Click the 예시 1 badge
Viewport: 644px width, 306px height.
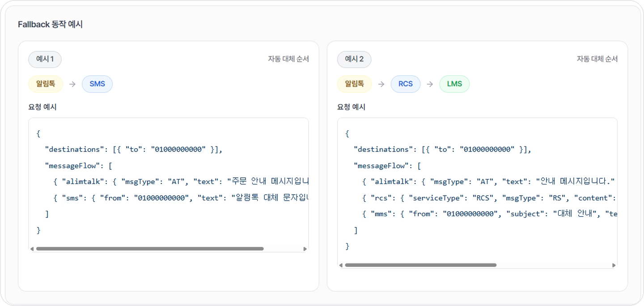pyautogui.click(x=45, y=59)
